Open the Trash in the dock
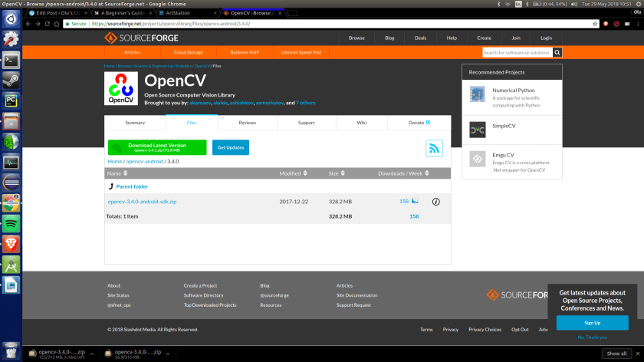The height and width of the screenshot is (362, 644). tap(11, 350)
